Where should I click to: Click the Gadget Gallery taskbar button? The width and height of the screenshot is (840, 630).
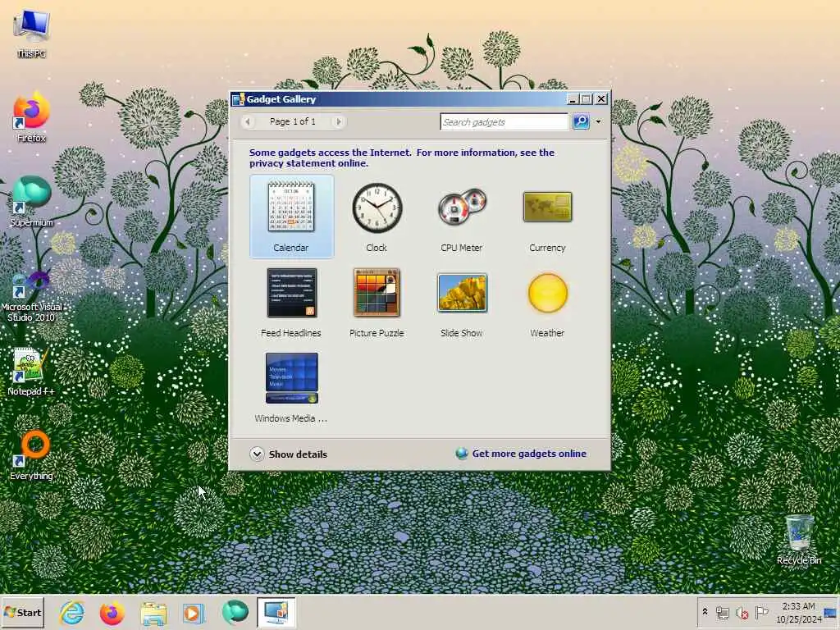(x=276, y=612)
